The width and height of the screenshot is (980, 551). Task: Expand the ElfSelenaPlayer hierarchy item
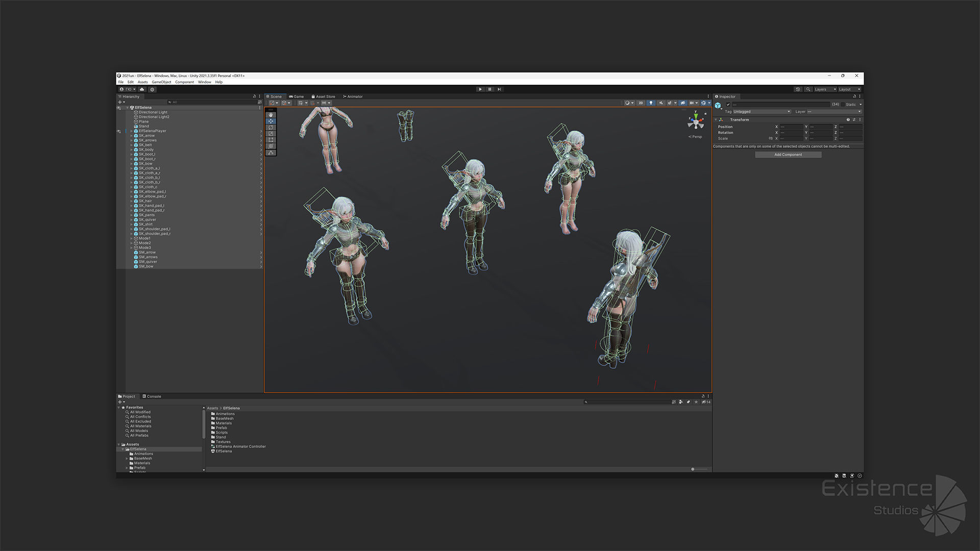click(x=131, y=131)
